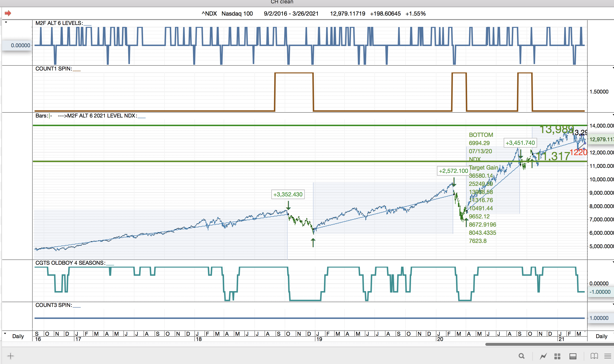The width and height of the screenshot is (614, 364).
Task: Click the COUNT1 SPIN indicator label
Action: [x=54, y=69]
